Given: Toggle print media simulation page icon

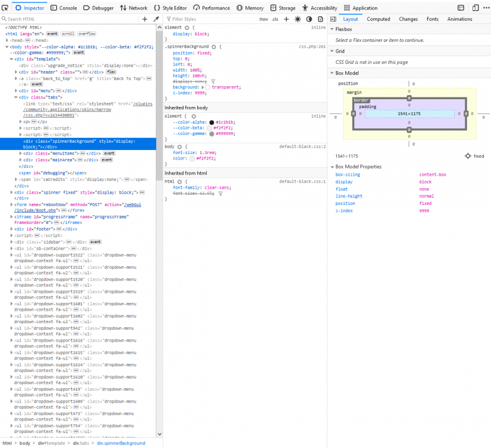Looking at the screenshot, I should coord(320,19).
